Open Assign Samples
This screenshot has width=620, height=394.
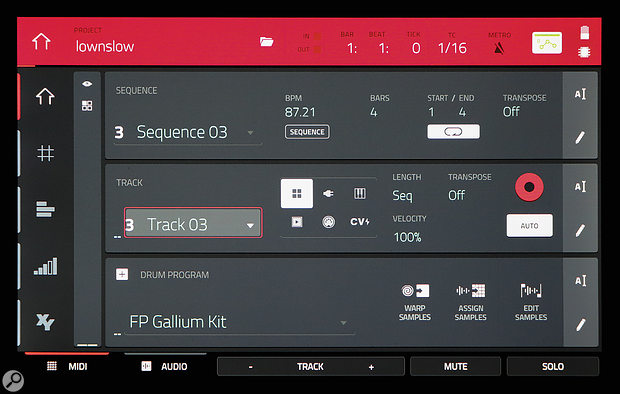click(x=471, y=303)
